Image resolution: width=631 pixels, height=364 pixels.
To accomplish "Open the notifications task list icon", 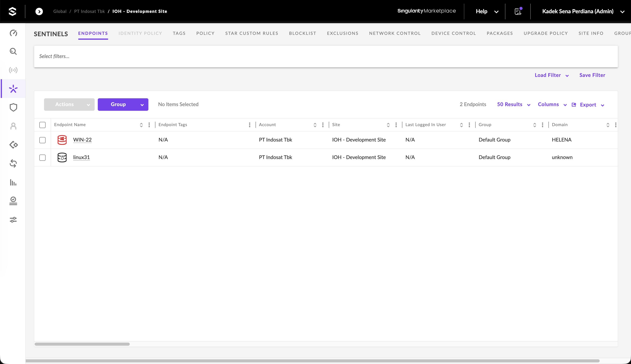I will (x=518, y=11).
